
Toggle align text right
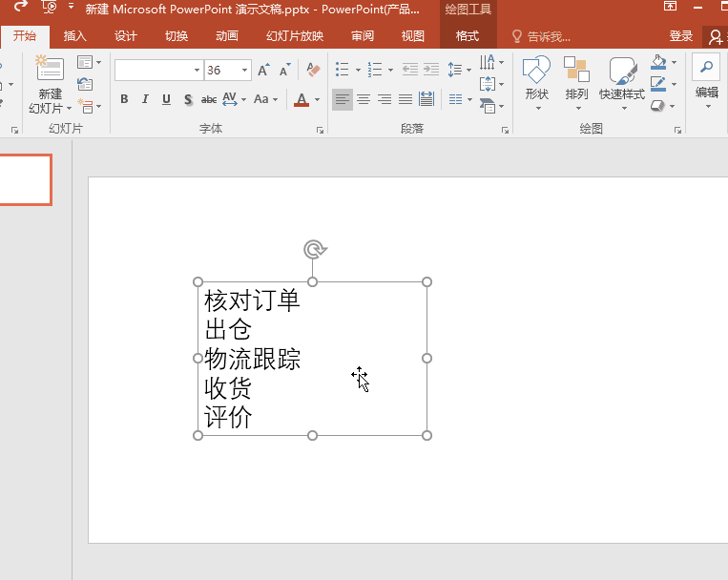click(385, 99)
